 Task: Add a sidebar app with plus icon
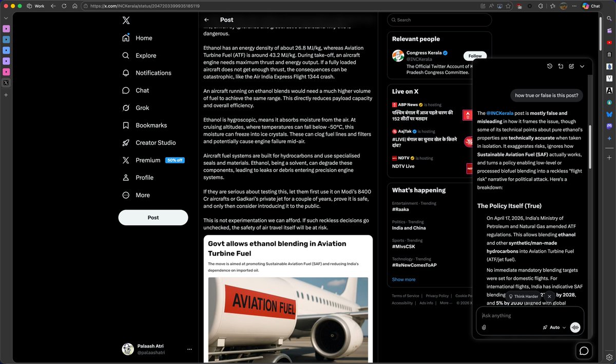(609, 158)
